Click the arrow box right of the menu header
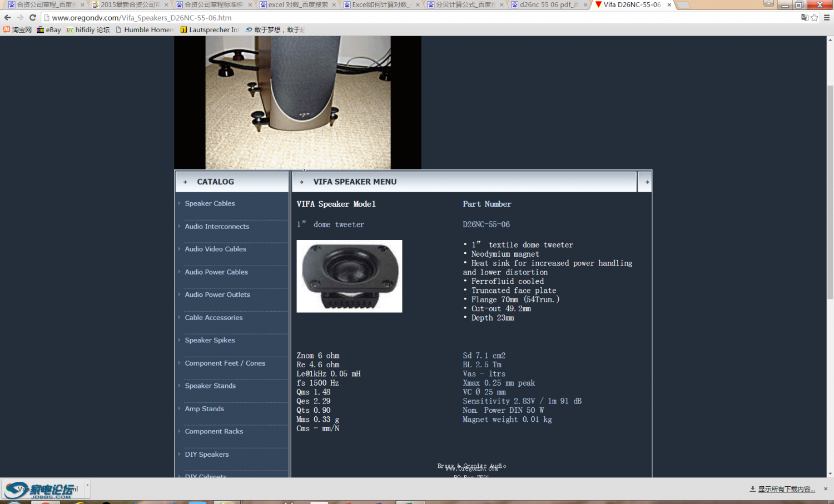Image resolution: width=834 pixels, height=504 pixels. click(x=645, y=182)
